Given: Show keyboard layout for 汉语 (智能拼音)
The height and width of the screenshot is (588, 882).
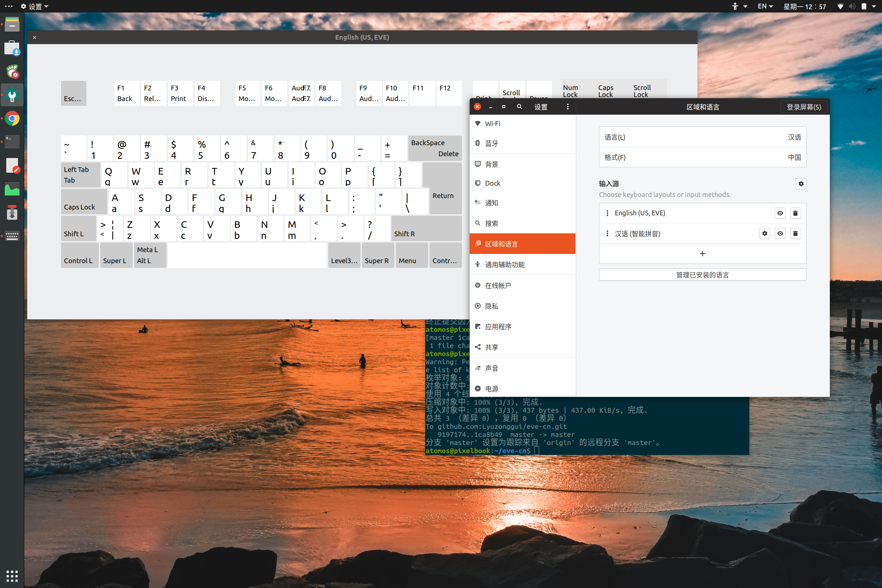Looking at the screenshot, I should click(x=779, y=234).
